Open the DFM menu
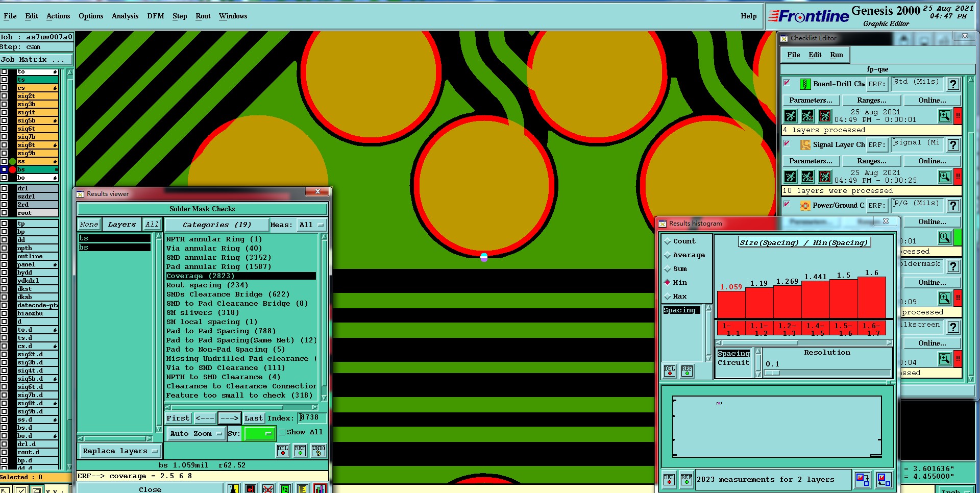This screenshot has width=980, height=493. click(156, 16)
